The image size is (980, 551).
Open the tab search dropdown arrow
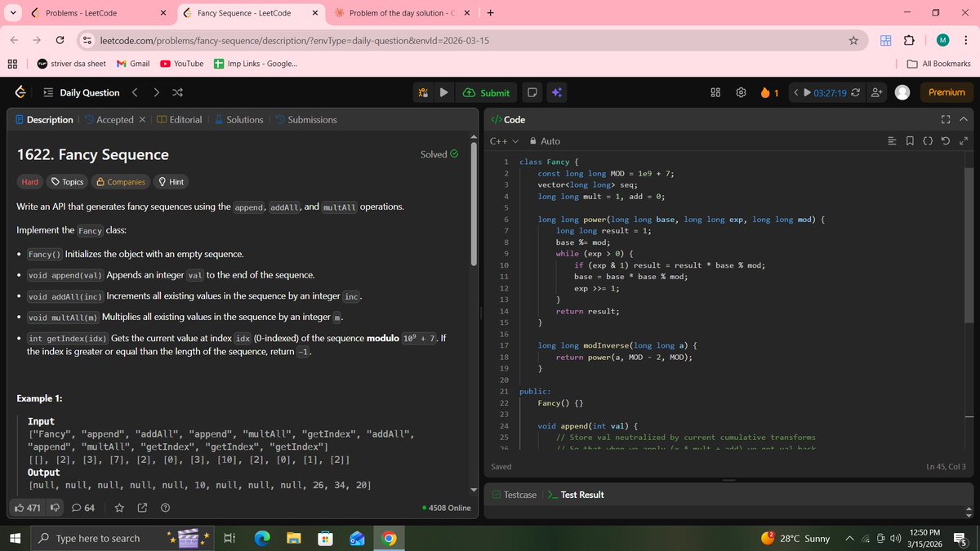click(x=12, y=13)
